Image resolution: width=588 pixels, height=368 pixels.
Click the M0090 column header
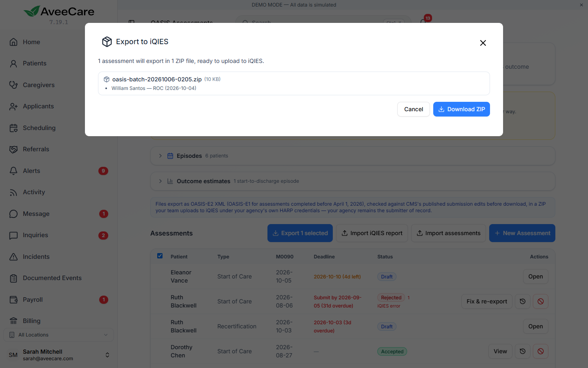click(285, 257)
